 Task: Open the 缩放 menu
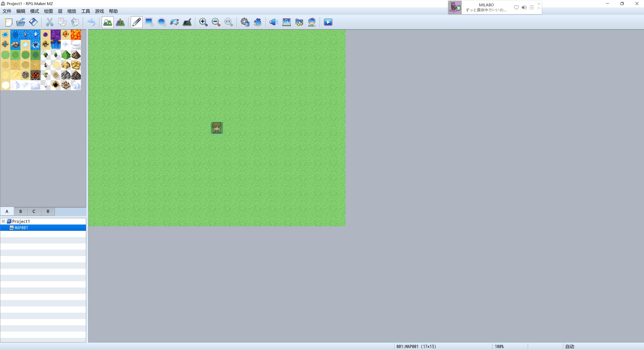[72, 11]
